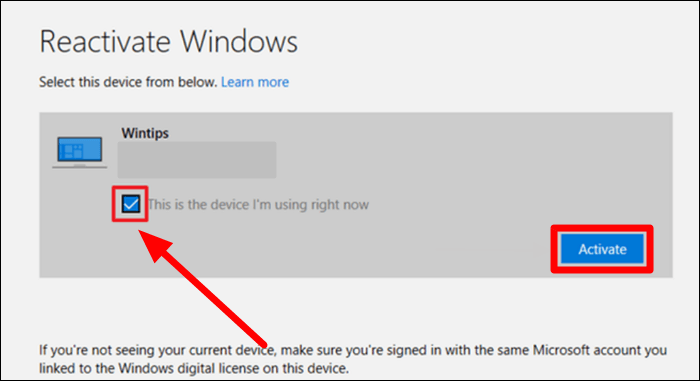Click the Wintips laptop device icon
700x381 pixels.
point(79,152)
